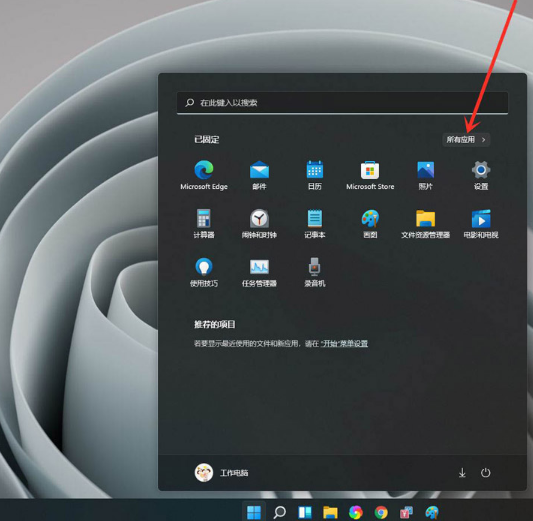Launch Paint (画图) from pinned apps

[370, 224]
